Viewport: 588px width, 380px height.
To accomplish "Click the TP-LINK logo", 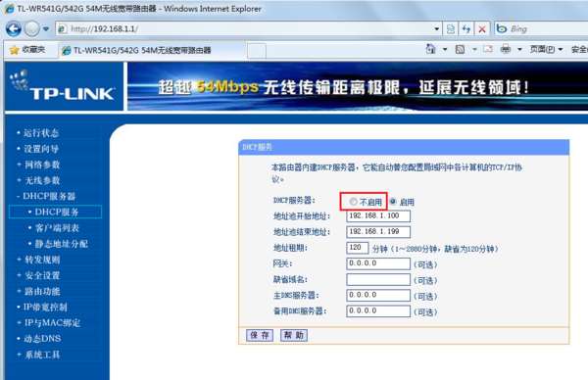I will click(x=64, y=87).
